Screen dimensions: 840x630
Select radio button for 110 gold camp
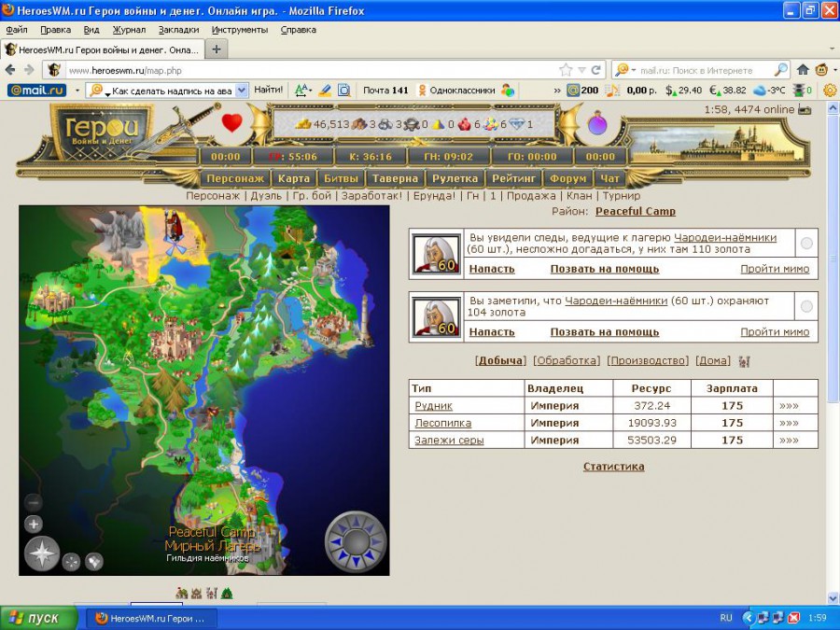point(806,244)
